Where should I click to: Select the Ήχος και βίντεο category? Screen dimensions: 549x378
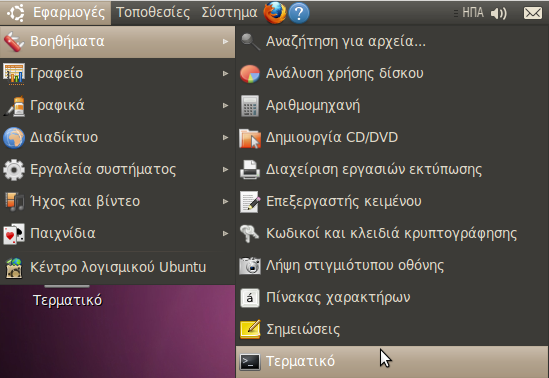tap(118, 202)
